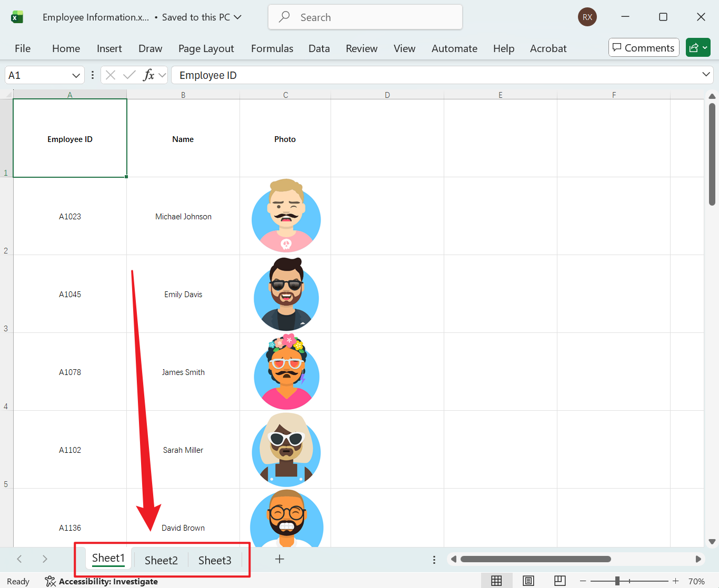Click the Search magnifier icon
Screen dimensions: 719x588
[x=284, y=17]
